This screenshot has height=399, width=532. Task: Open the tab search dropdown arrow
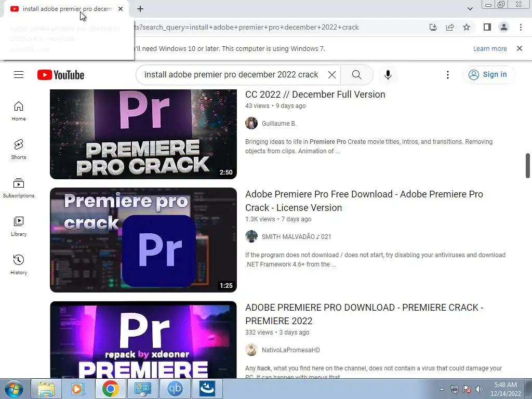(470, 9)
